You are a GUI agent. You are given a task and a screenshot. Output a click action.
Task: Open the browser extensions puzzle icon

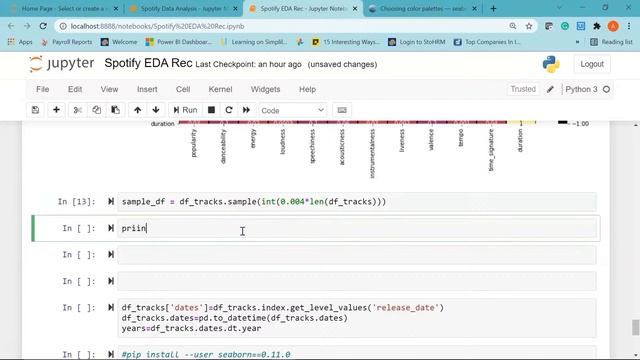pos(597,26)
